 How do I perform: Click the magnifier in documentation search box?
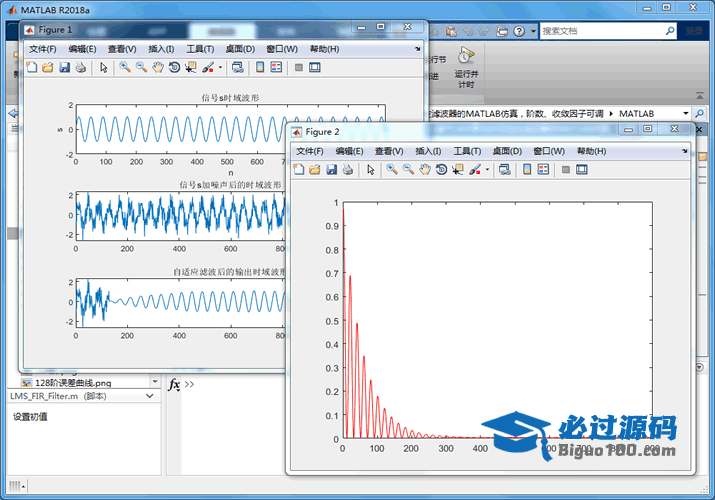[x=670, y=31]
